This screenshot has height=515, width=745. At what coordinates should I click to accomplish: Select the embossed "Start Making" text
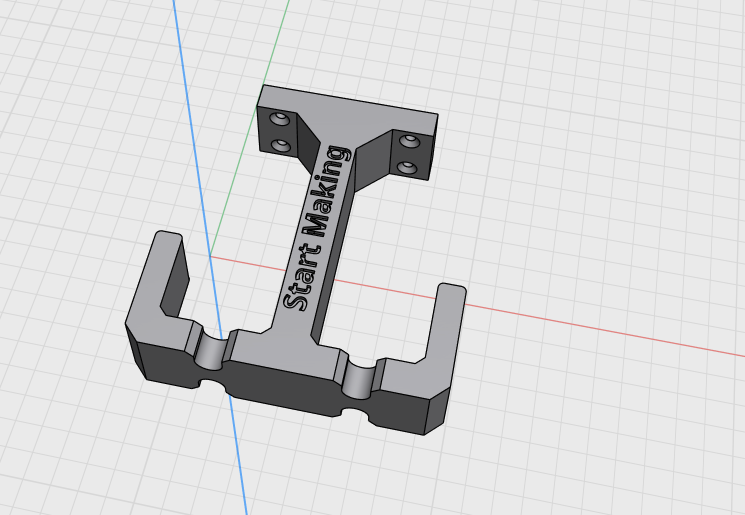click(316, 229)
